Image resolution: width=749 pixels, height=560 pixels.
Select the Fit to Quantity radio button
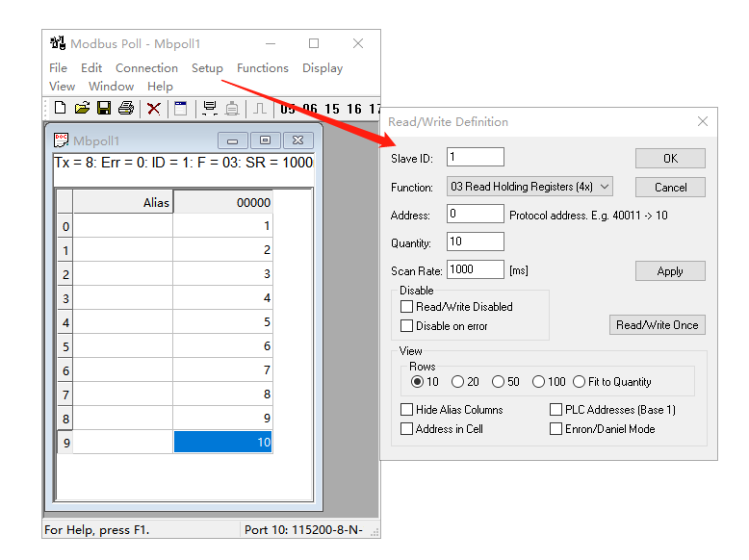(580, 382)
